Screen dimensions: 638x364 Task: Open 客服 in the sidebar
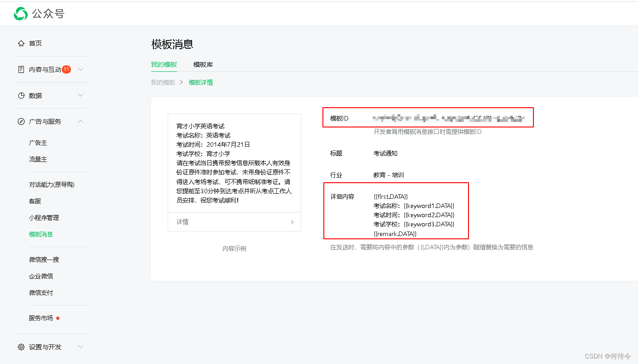(35, 201)
